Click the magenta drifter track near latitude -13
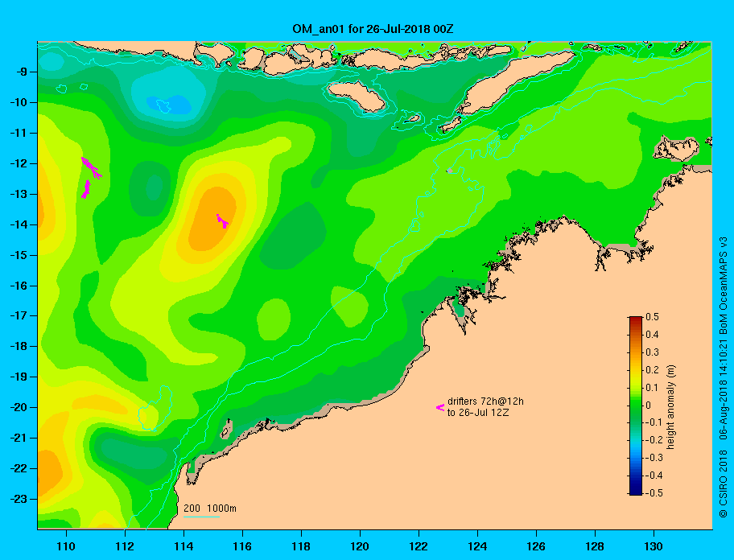The image size is (734, 560). (x=86, y=189)
